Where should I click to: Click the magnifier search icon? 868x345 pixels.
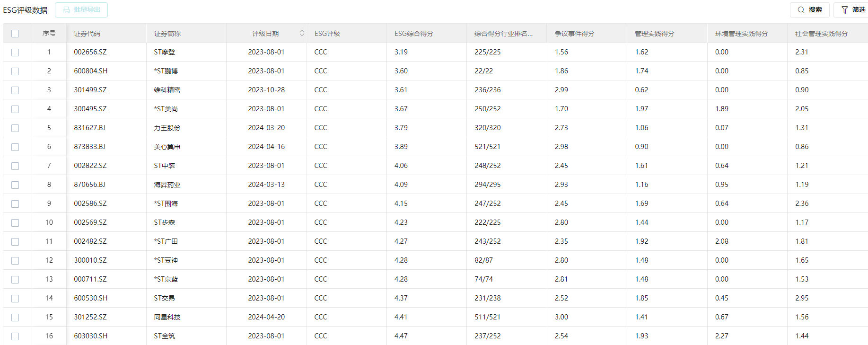click(801, 10)
